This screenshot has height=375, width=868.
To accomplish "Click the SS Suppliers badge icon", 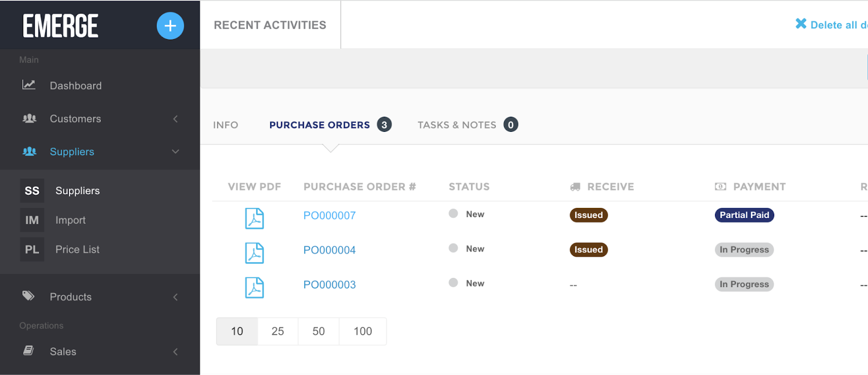I will 32,190.
